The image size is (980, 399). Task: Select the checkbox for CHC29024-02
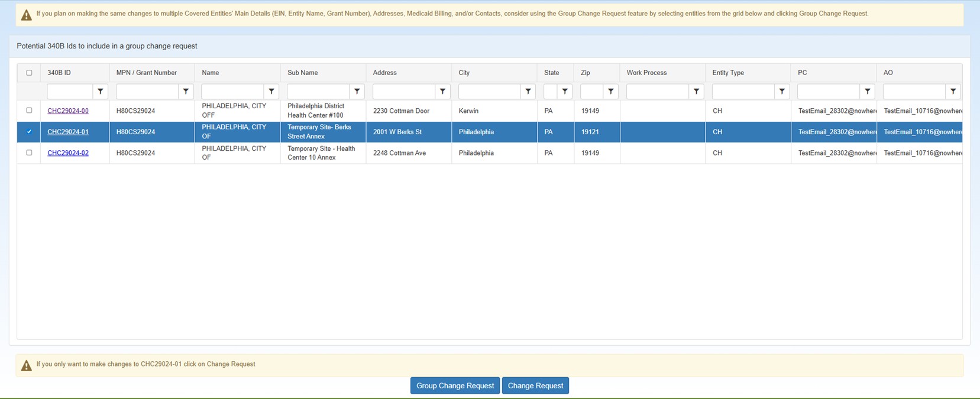(29, 153)
